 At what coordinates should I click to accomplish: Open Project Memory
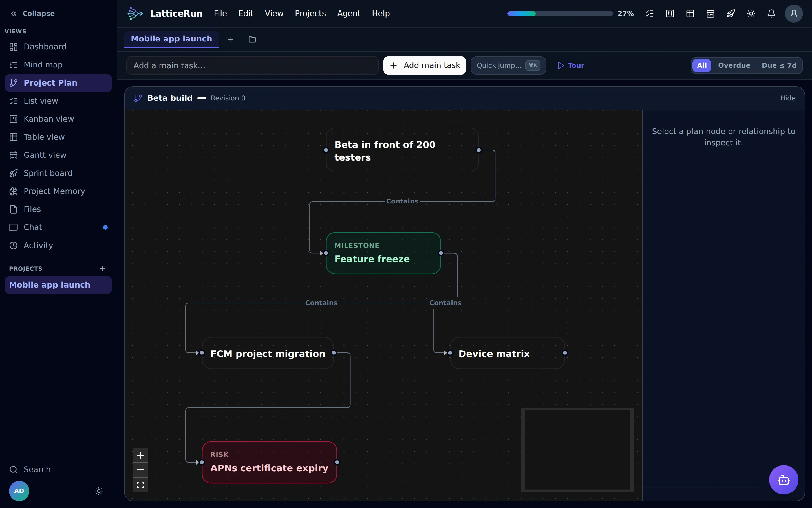point(58,191)
